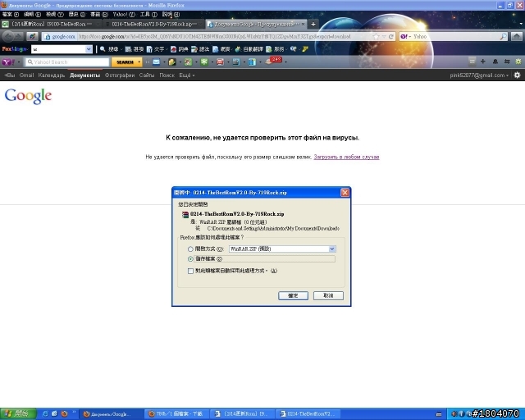Click the +Вы link in Google bar
Image resolution: width=525 pixels, height=420 pixels.
tap(10, 75)
